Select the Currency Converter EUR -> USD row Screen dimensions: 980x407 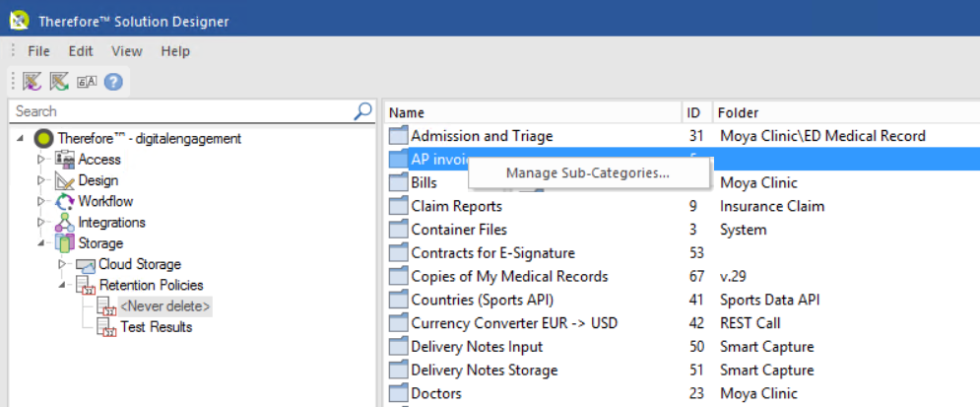coord(514,323)
